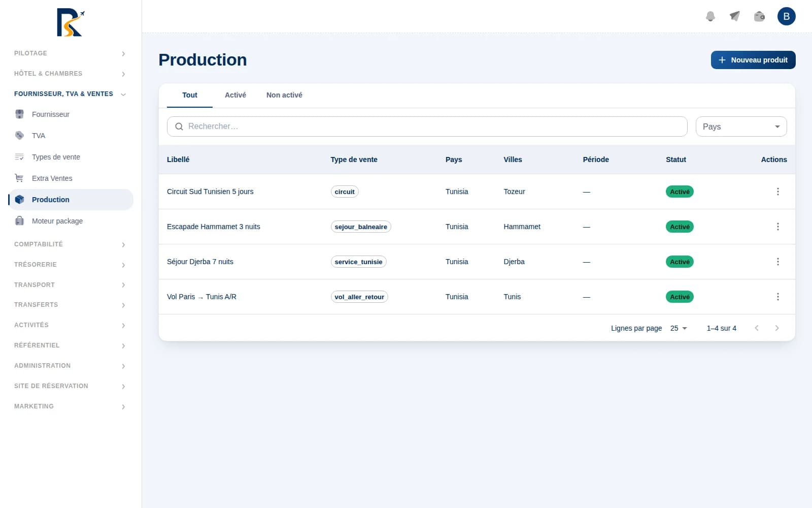Open the wallet icon in header
Image resolution: width=812 pixels, height=508 pixels.
pyautogui.click(x=759, y=16)
